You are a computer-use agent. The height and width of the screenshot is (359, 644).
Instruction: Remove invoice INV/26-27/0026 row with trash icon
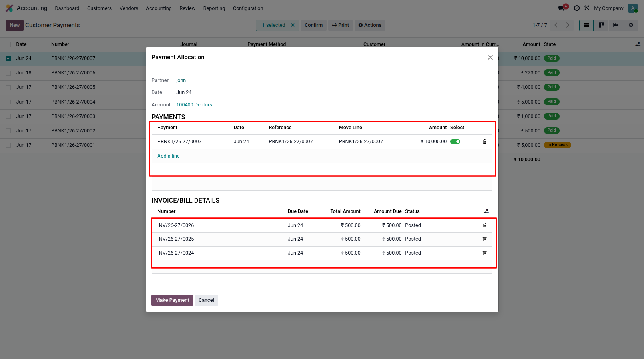click(x=484, y=225)
